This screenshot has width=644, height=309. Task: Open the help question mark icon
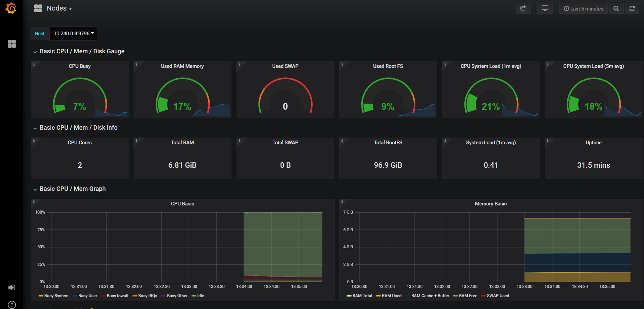click(12, 305)
